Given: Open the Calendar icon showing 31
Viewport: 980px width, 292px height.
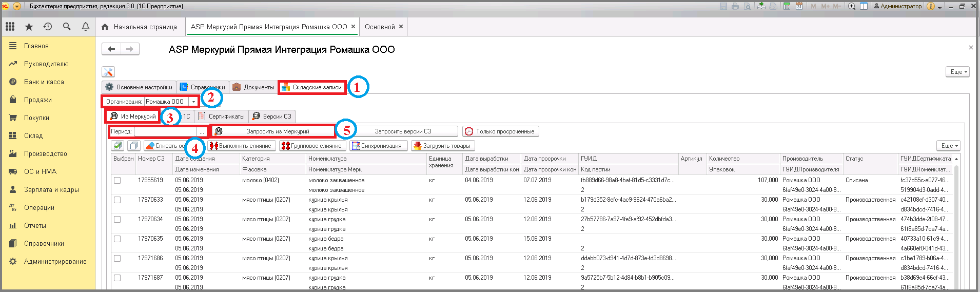Looking at the screenshot, I should 799,6.
